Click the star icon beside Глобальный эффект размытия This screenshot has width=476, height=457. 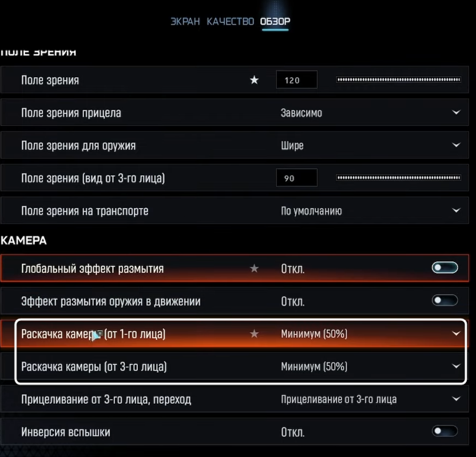tap(255, 268)
